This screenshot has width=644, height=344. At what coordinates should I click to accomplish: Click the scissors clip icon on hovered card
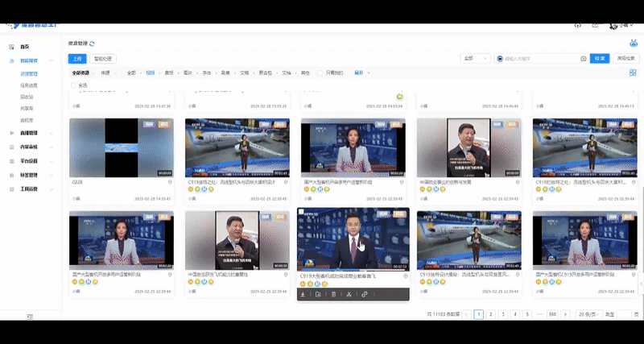(x=349, y=295)
